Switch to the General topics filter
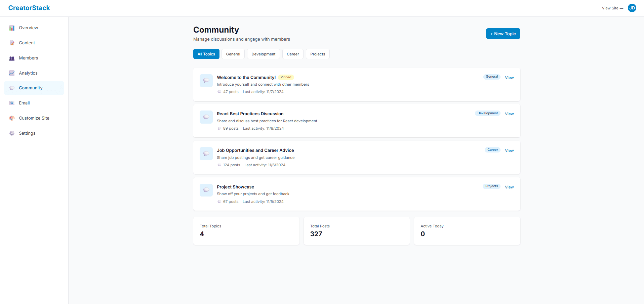 pos(233,54)
